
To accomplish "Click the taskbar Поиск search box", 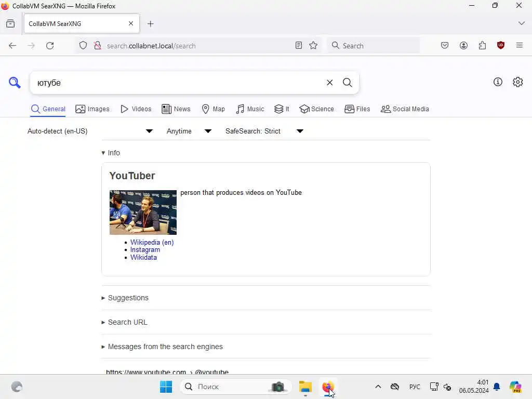I will [x=236, y=387].
